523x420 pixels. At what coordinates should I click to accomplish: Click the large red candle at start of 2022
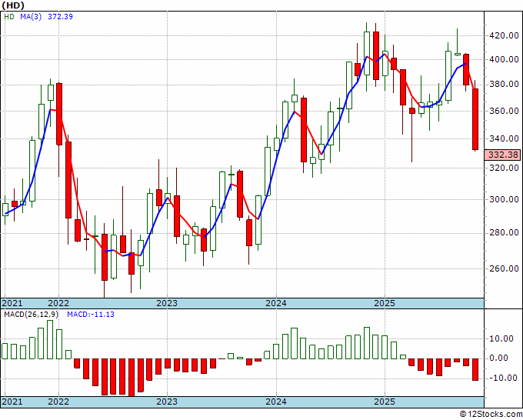(59, 114)
